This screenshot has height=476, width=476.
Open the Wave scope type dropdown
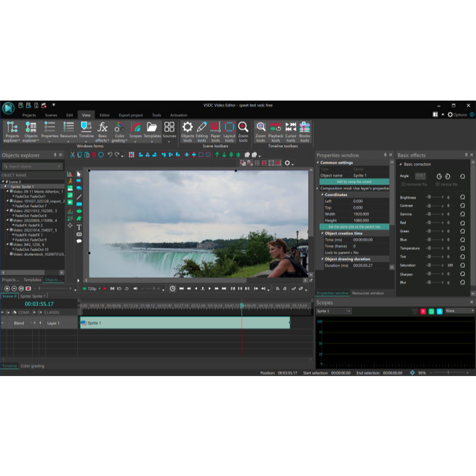(459, 311)
